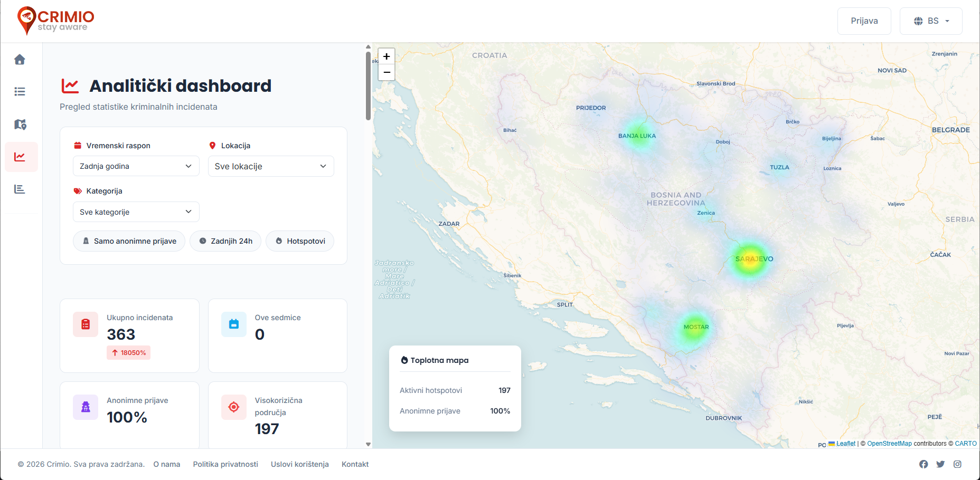Zoom in on the map
This screenshot has width=980, height=480.
point(387,56)
